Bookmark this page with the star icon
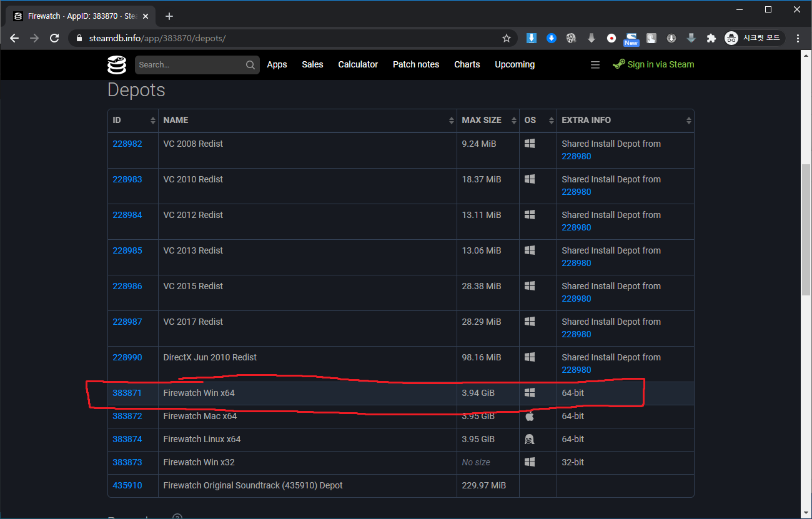 click(x=507, y=38)
